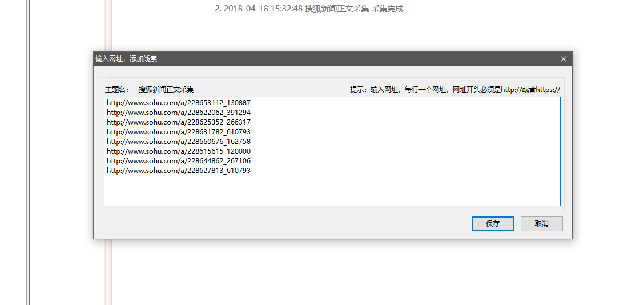The width and height of the screenshot is (644, 305).
Task: Select URL line ending 228644862_267106
Action: [x=179, y=160]
